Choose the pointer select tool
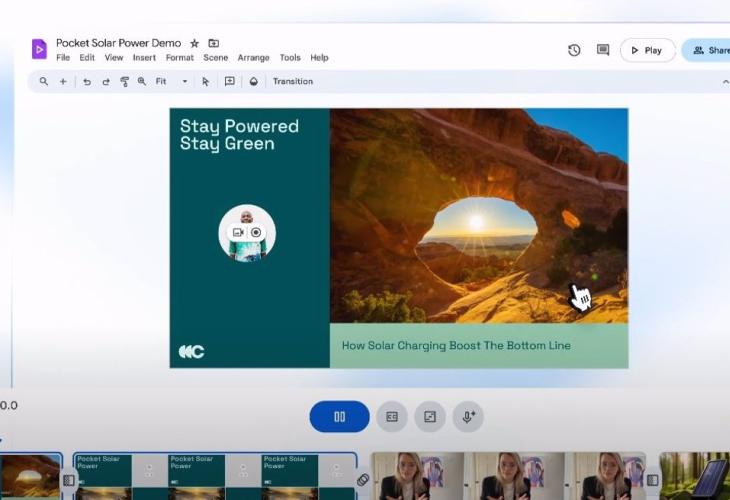The height and width of the screenshot is (500, 730). coord(206,82)
